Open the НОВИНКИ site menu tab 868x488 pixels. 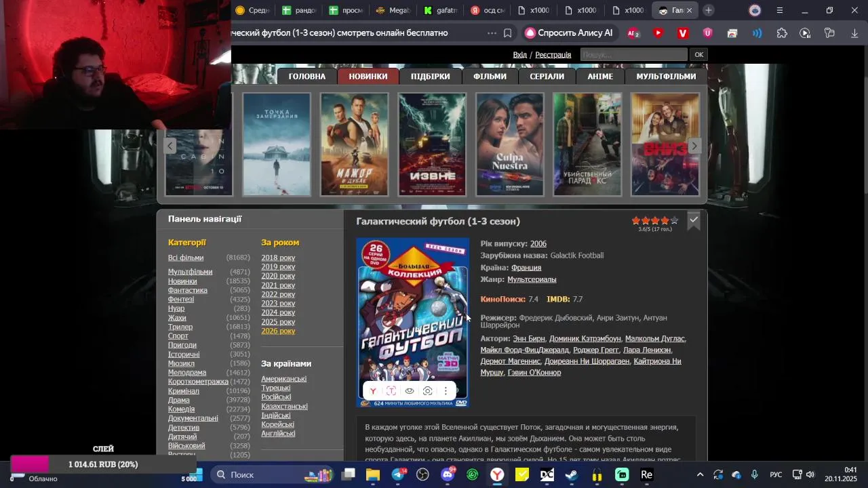click(368, 76)
